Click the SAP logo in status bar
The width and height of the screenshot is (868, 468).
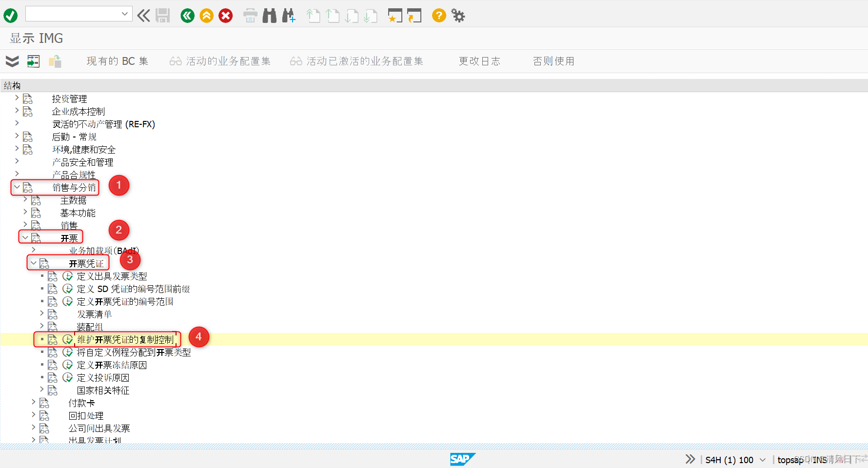[462, 459]
